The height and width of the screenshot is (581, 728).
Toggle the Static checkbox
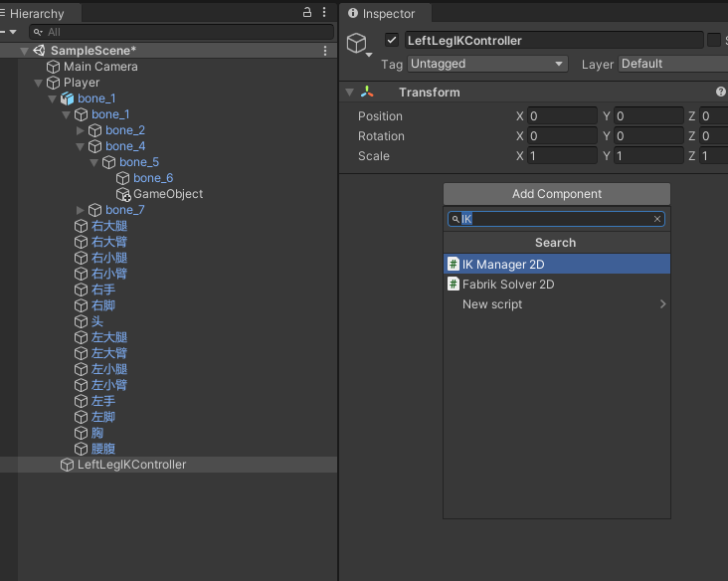714,40
